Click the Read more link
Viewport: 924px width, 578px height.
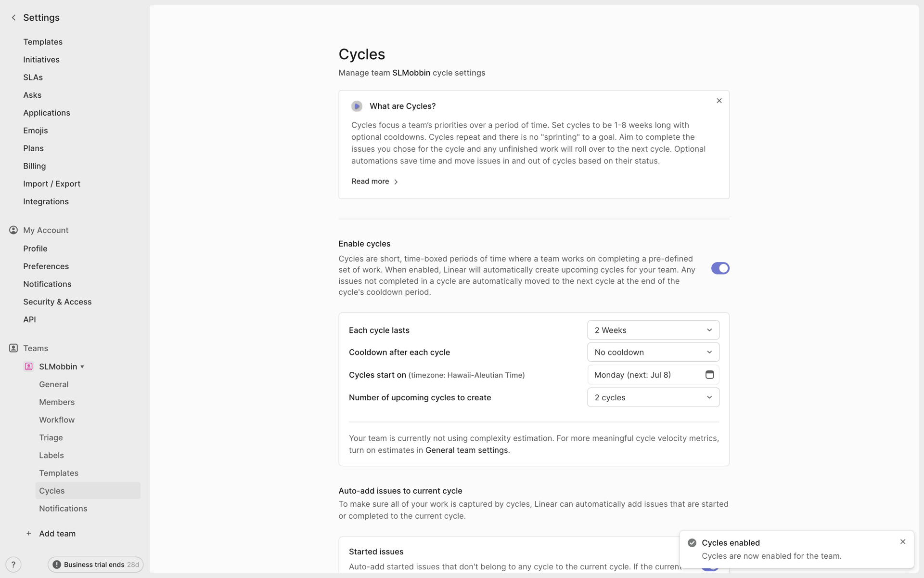tap(370, 182)
